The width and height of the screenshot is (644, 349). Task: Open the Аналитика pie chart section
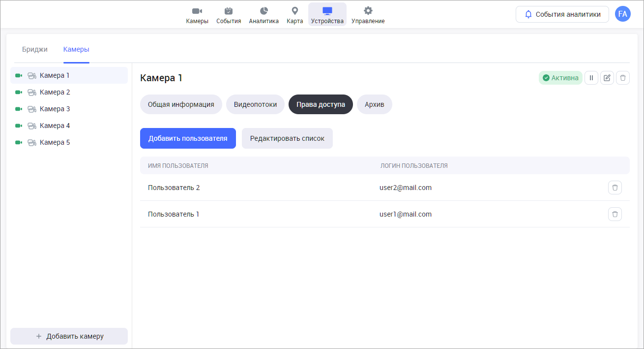tap(263, 15)
